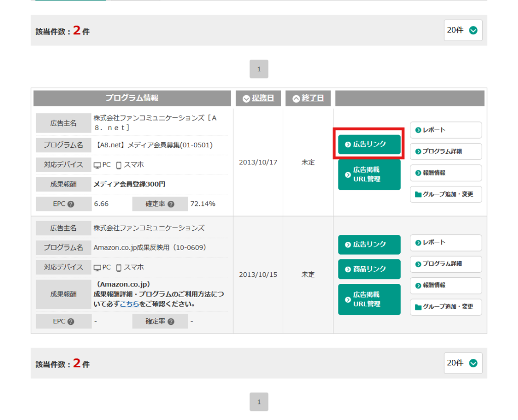Image resolution: width=518 pixels, height=420 pixels.
Task: Click the 確定率 help icon in first program
Action: [x=171, y=204]
